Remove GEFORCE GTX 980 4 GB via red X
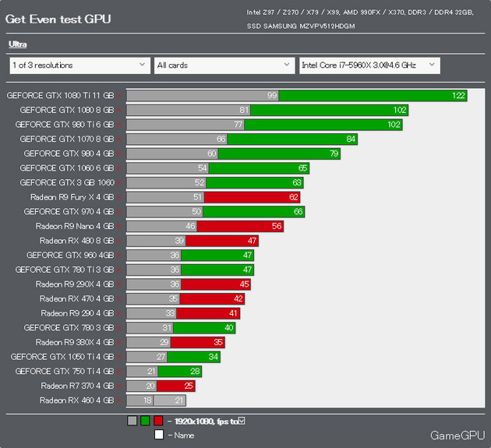The image size is (491, 448). [x=119, y=153]
